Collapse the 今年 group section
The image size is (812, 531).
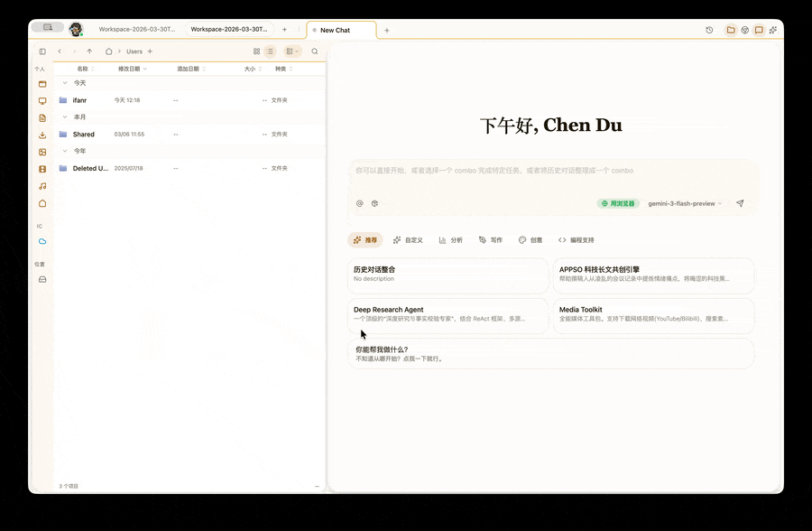coord(65,151)
